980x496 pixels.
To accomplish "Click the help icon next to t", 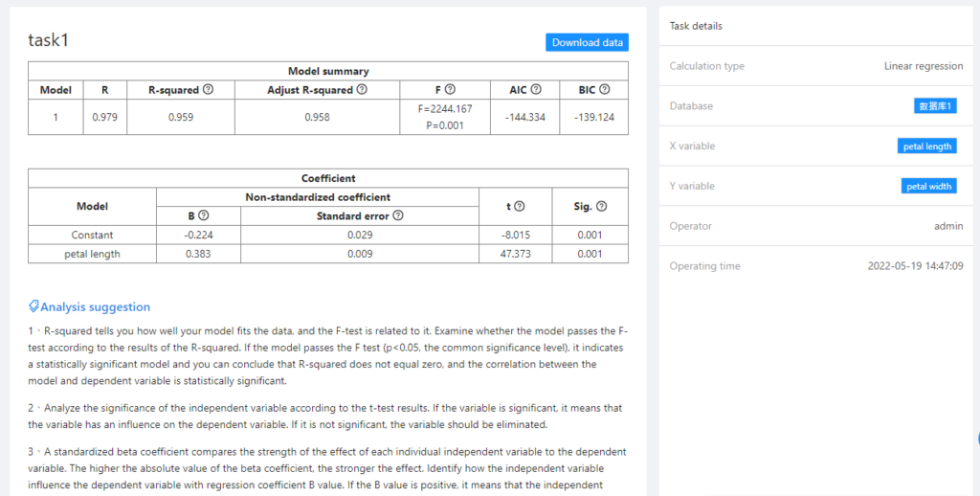I will [x=520, y=206].
